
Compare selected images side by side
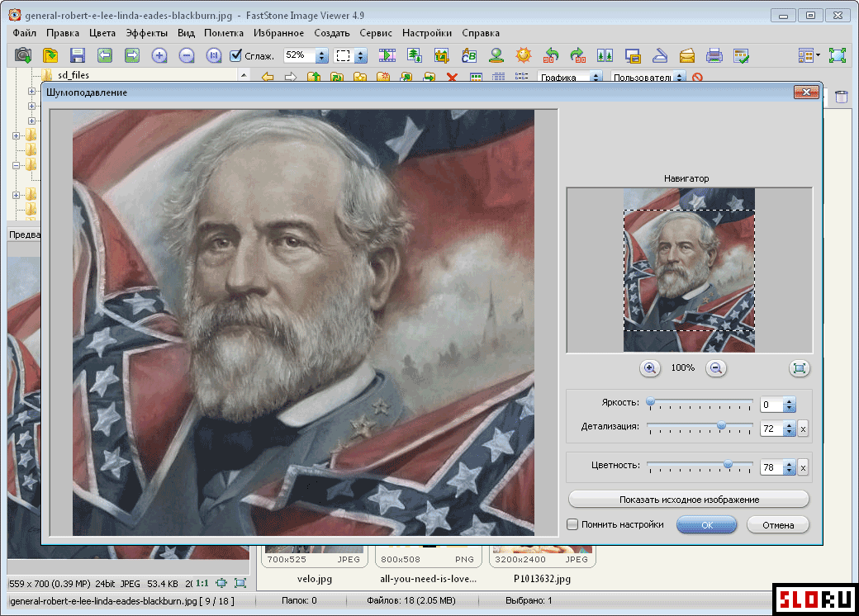pos(605,55)
